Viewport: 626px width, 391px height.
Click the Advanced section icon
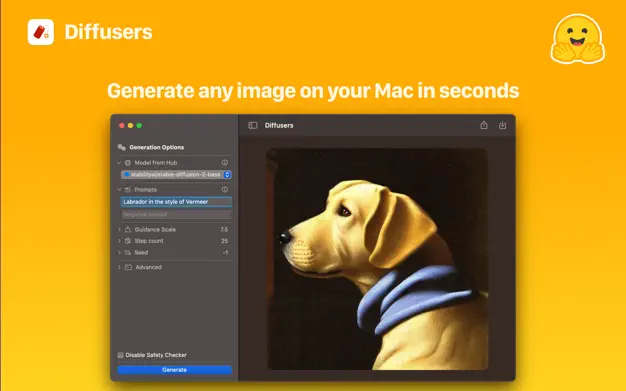pyautogui.click(x=128, y=267)
